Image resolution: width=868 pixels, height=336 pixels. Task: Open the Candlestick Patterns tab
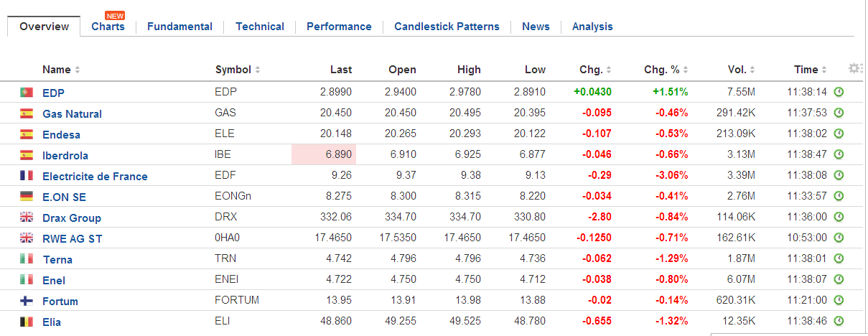447,27
